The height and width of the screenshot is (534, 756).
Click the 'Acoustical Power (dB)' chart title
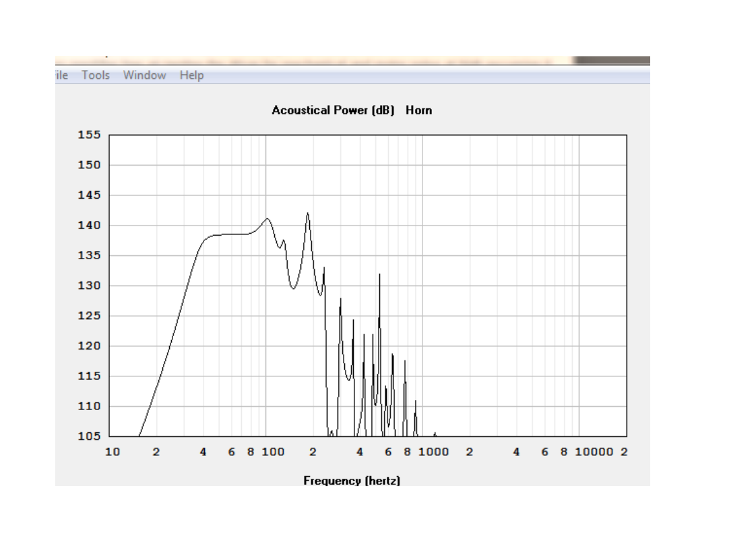pos(333,110)
